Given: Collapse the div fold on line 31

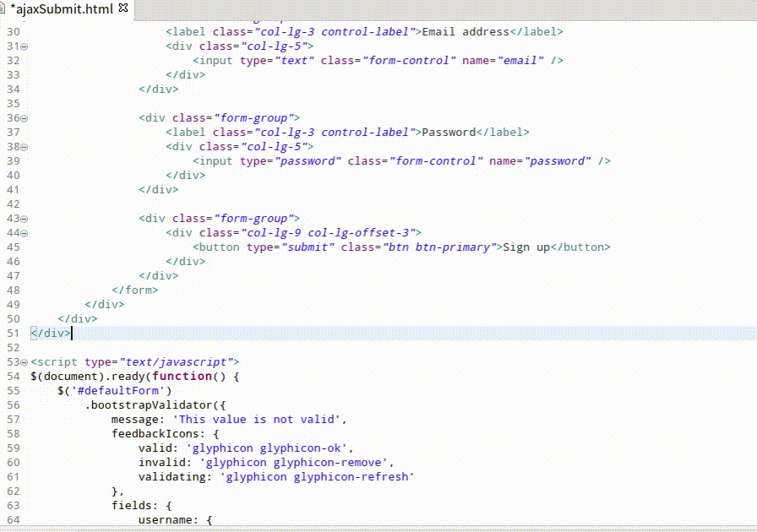Looking at the screenshot, I should pyautogui.click(x=25, y=46).
